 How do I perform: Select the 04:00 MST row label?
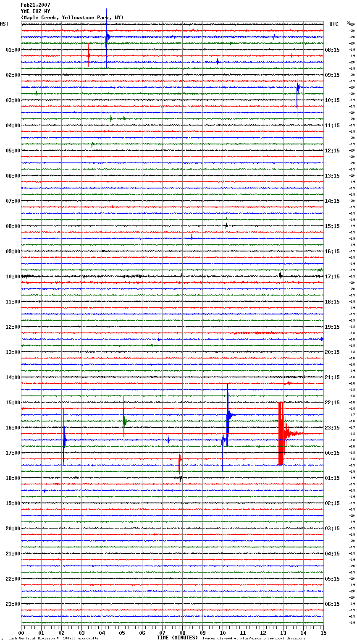tap(13, 126)
